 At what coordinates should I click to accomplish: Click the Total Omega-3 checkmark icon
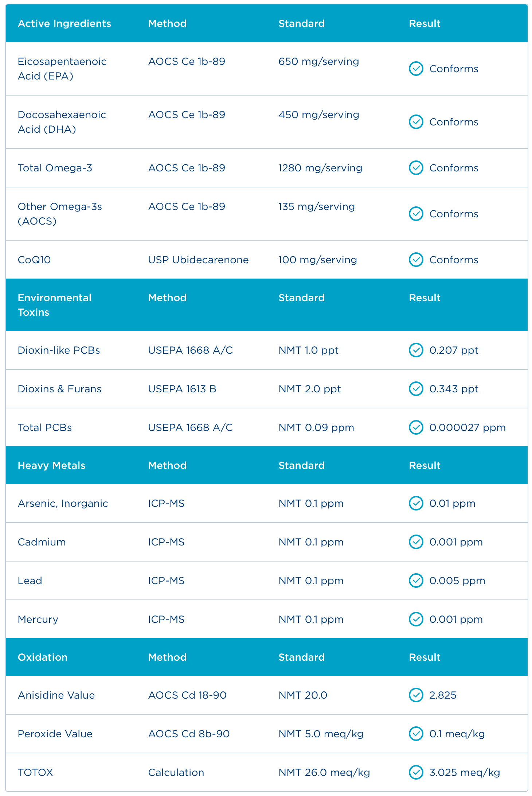coord(416,168)
